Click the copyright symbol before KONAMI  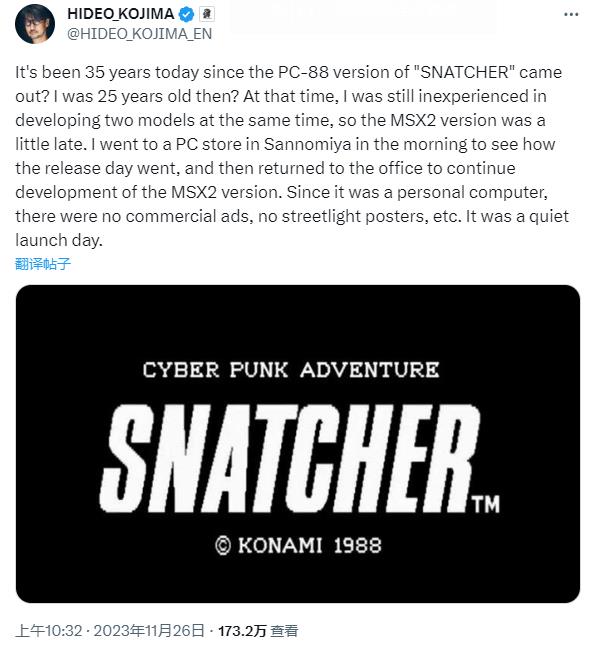223,546
